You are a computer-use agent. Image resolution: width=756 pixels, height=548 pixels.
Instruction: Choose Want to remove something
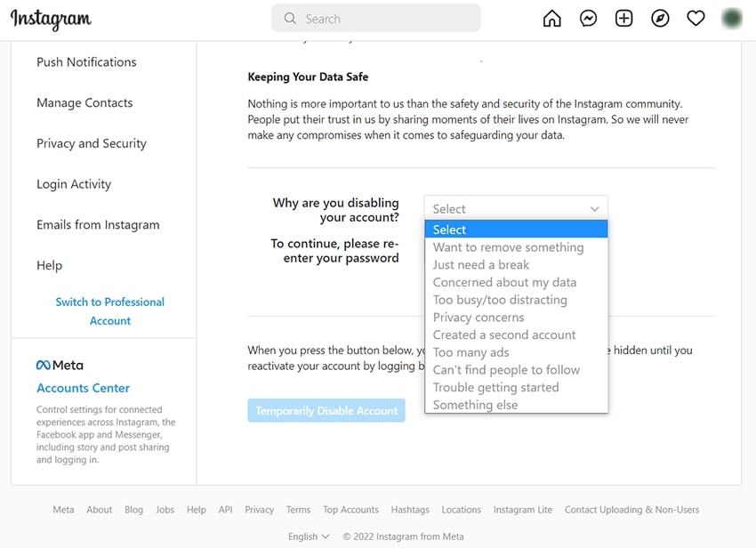click(516, 247)
